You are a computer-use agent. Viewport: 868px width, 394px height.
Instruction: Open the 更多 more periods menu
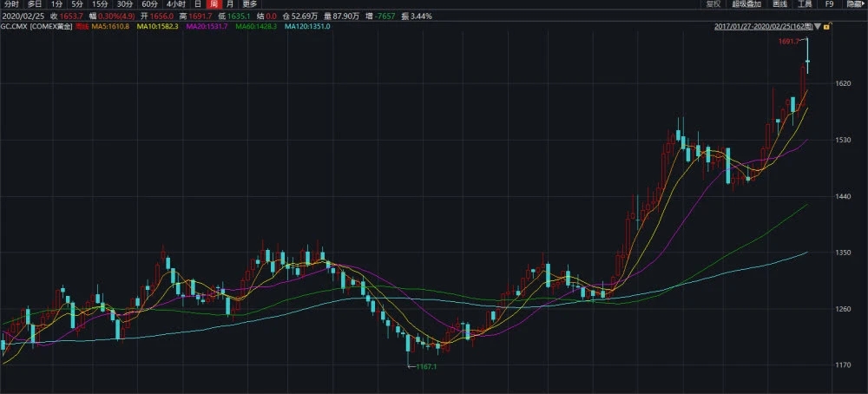click(x=249, y=4)
